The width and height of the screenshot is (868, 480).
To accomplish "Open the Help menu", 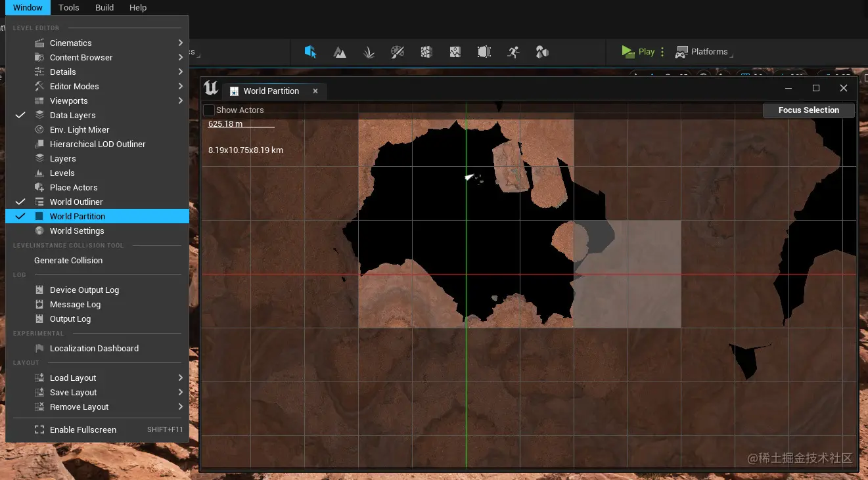I will pyautogui.click(x=138, y=8).
